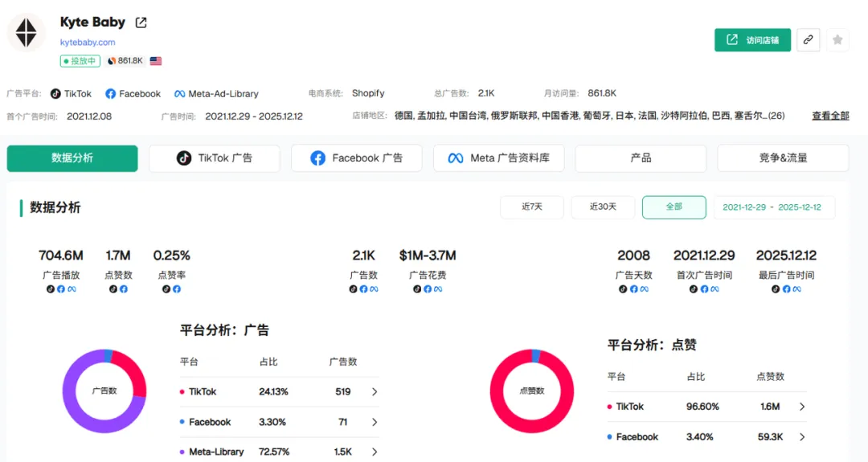
Task: Click Facebook icon under 点赞率
Action: coord(177,288)
